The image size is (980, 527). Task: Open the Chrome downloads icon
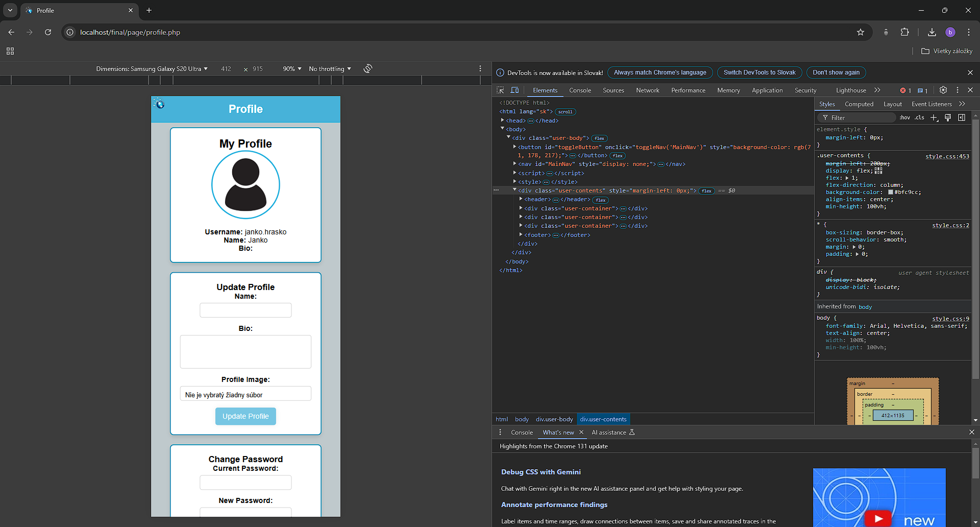(932, 32)
